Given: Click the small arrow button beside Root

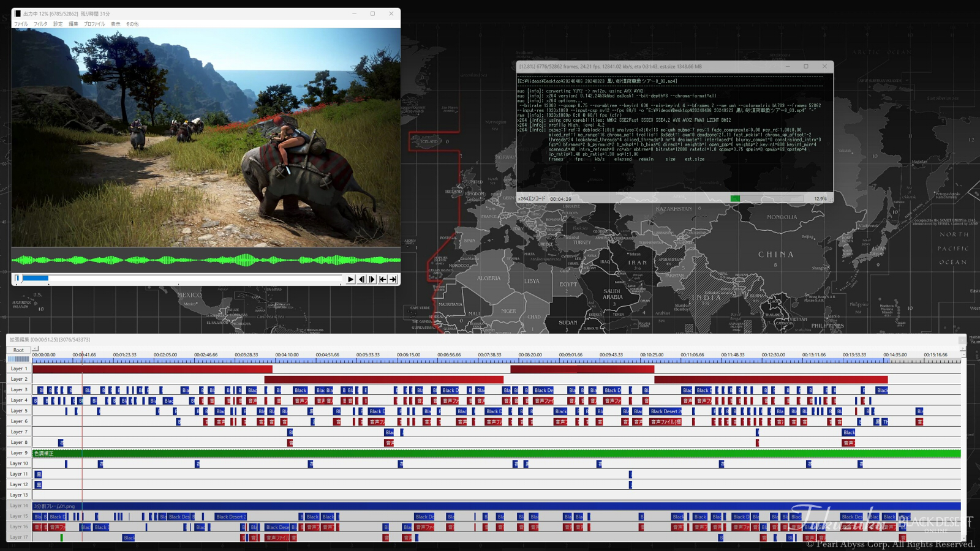Looking at the screenshot, I should coord(35,350).
